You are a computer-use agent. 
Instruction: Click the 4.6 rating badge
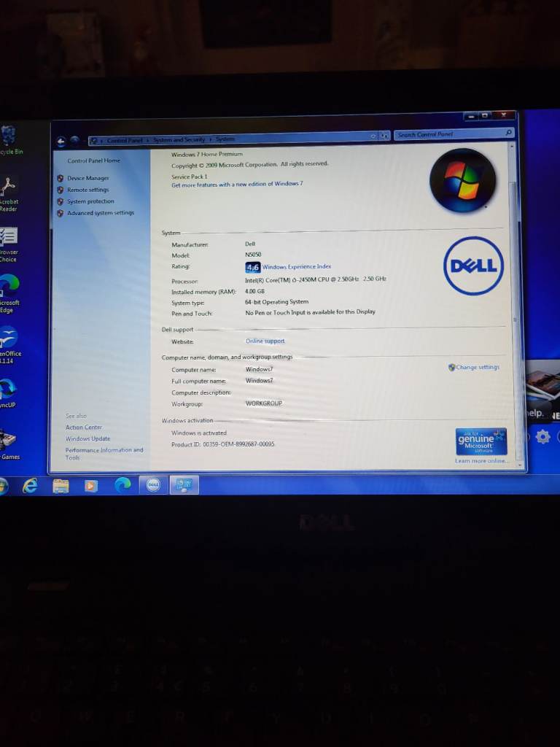coord(253,267)
